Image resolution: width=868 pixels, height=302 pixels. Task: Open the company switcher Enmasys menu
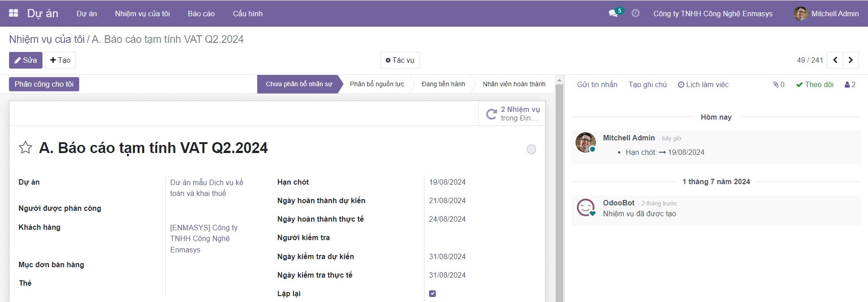pos(712,14)
